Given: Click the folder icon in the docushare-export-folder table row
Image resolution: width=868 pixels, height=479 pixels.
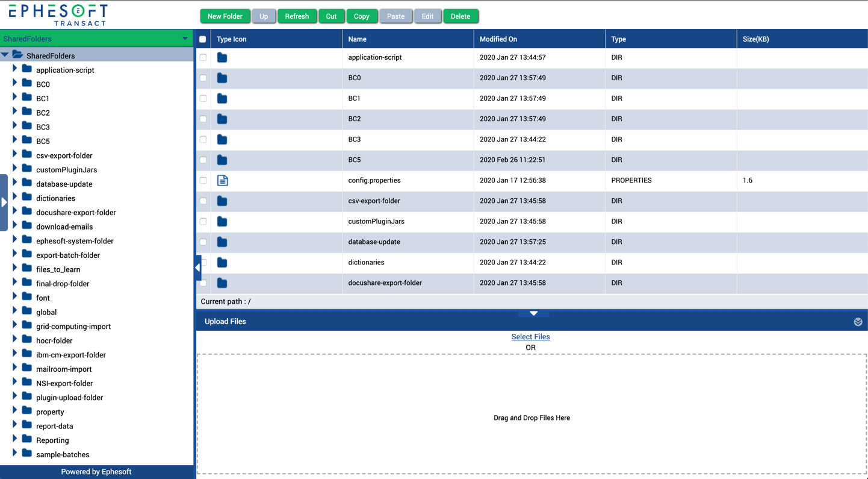Looking at the screenshot, I should click(222, 283).
